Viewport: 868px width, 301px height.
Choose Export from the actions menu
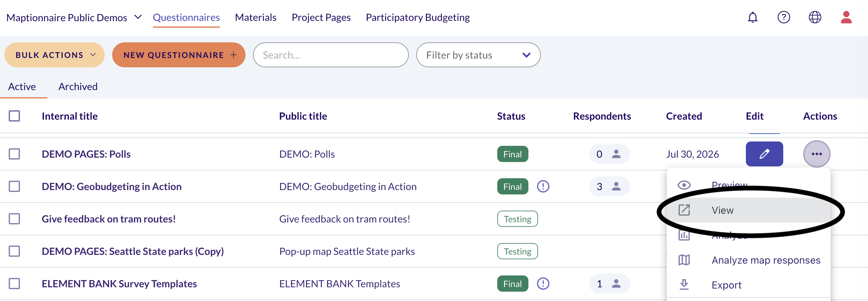click(x=748, y=285)
